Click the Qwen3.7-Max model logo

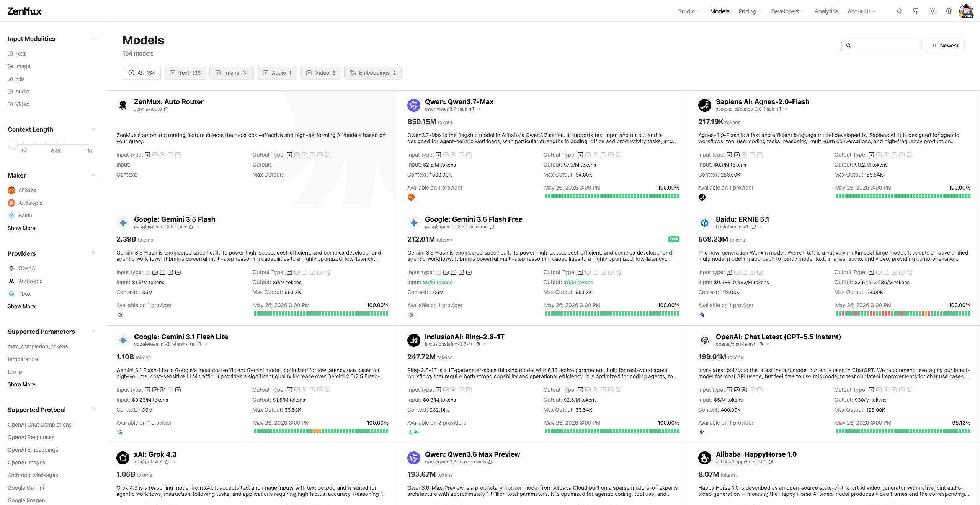click(414, 105)
